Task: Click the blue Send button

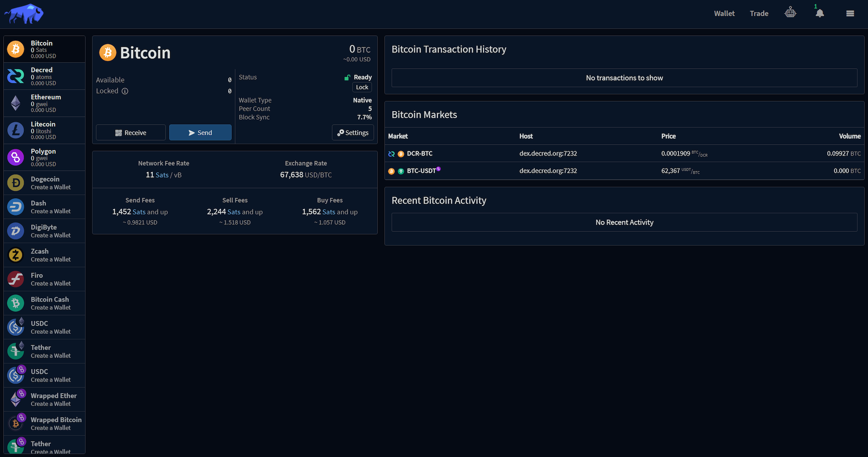Action: pyautogui.click(x=200, y=132)
